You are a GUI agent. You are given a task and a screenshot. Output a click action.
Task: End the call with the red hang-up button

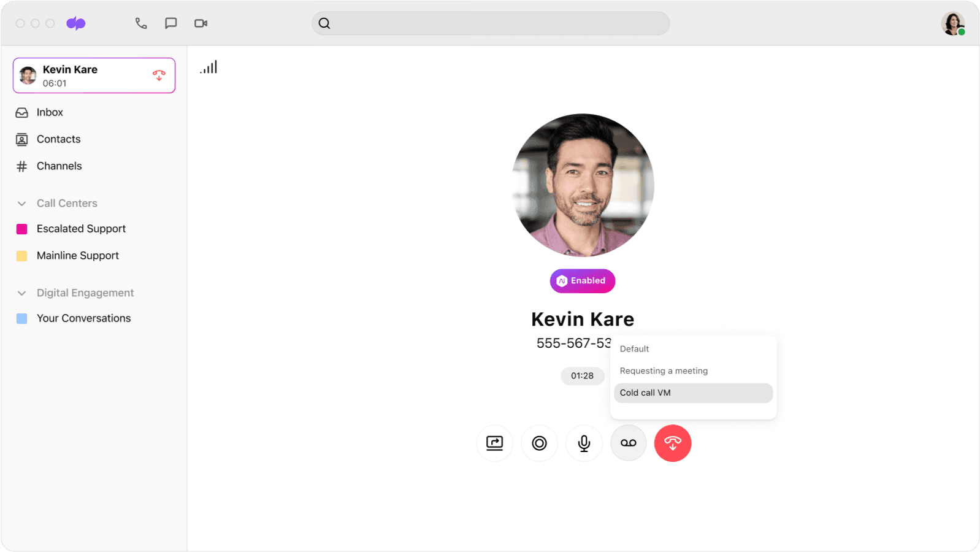tap(673, 443)
